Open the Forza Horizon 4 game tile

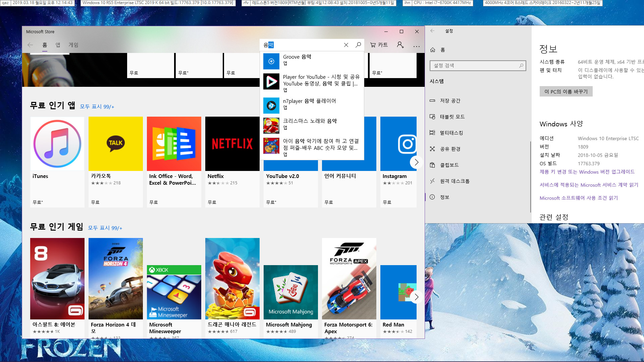point(116,288)
